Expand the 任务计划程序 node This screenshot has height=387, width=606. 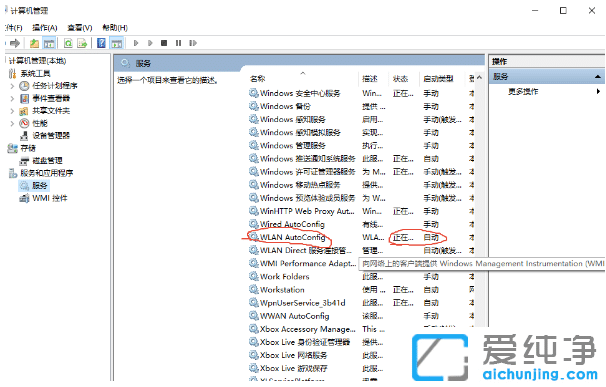pos(12,86)
